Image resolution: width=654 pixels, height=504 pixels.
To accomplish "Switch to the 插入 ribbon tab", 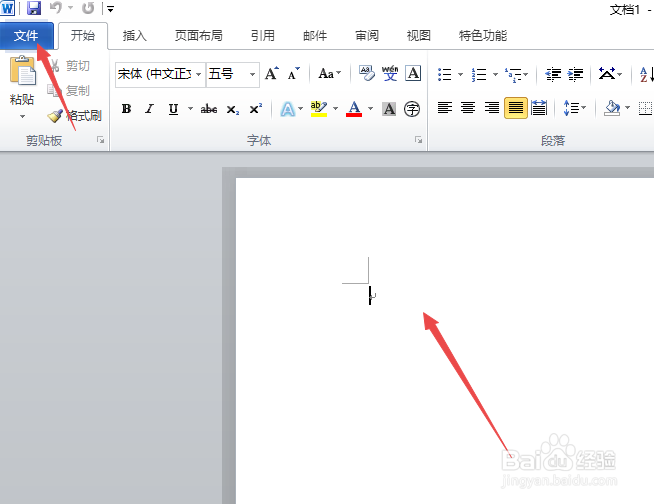I will click(134, 36).
